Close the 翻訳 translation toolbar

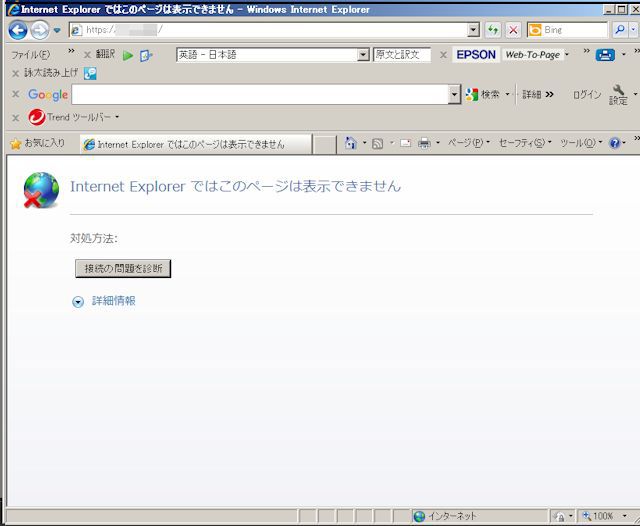(87, 55)
